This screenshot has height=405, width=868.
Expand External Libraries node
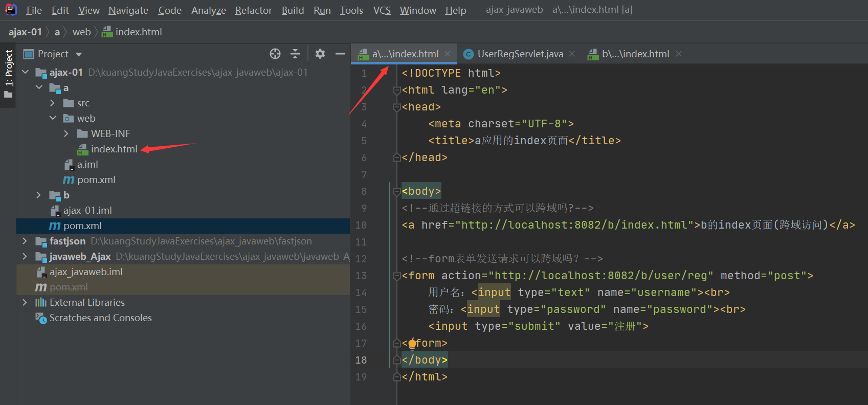pos(25,302)
